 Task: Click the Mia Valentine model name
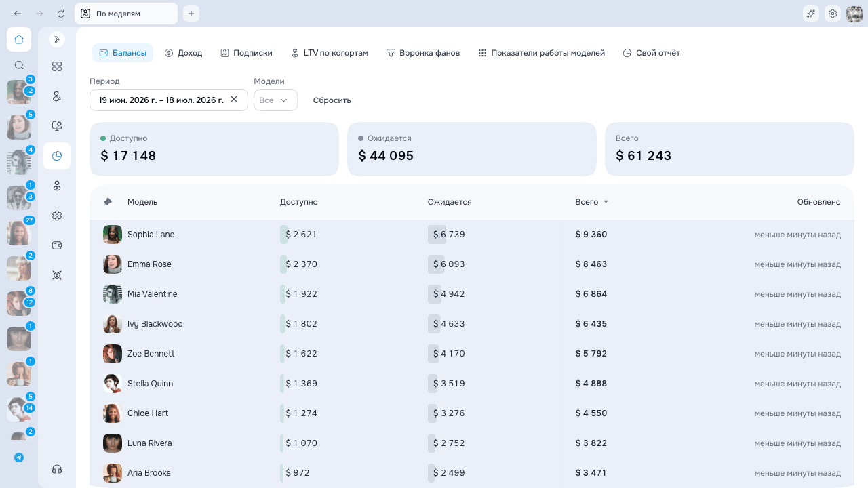153,294
